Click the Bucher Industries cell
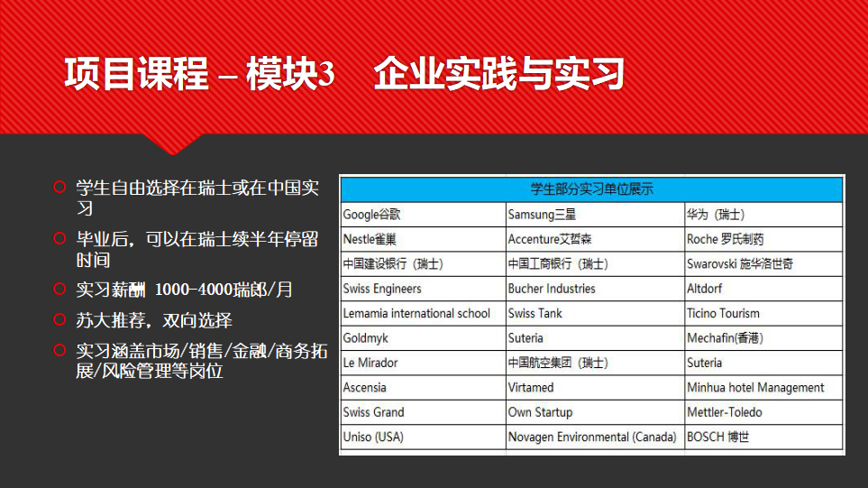The width and height of the screenshot is (868, 488). point(596,289)
